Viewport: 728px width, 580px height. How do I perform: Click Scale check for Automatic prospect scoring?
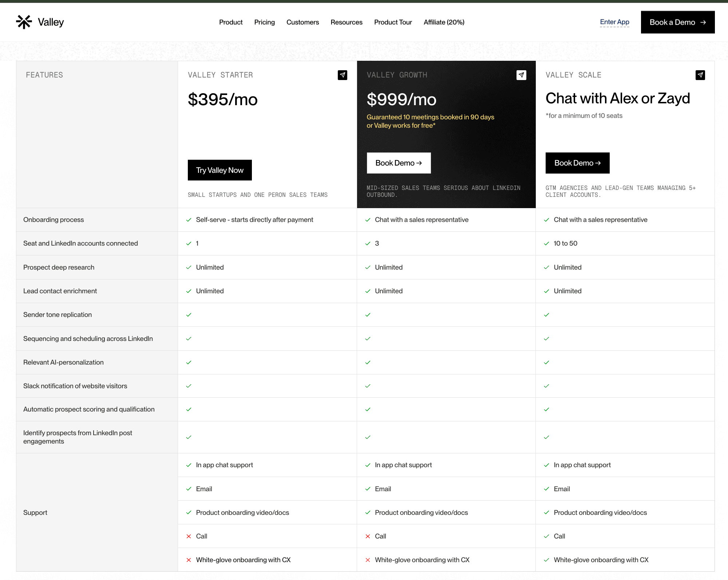[546, 409]
